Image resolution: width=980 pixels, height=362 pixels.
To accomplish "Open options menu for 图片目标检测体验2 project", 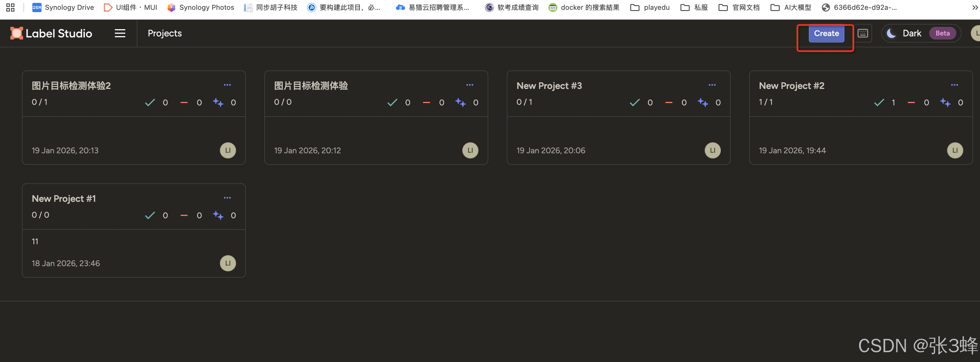I will (x=227, y=85).
